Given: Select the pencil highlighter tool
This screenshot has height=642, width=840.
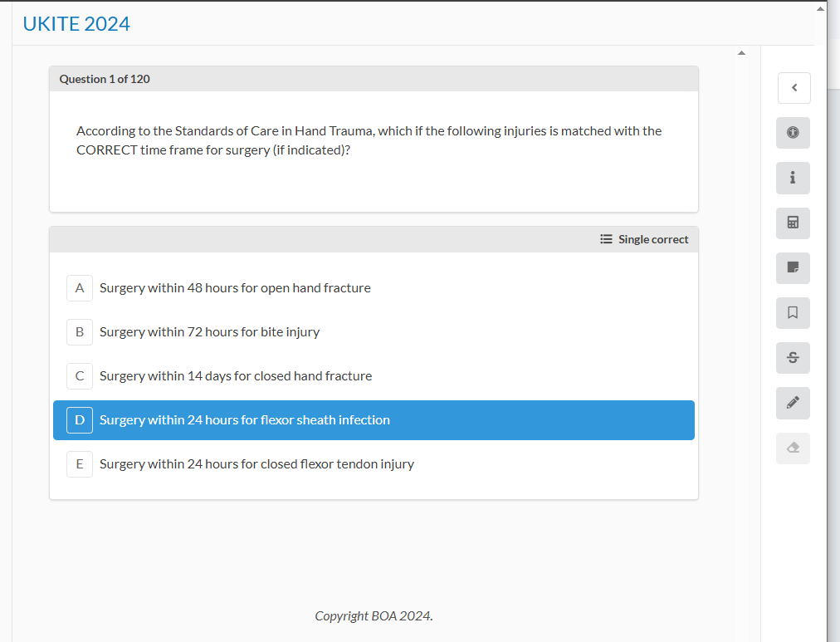Looking at the screenshot, I should coord(793,403).
